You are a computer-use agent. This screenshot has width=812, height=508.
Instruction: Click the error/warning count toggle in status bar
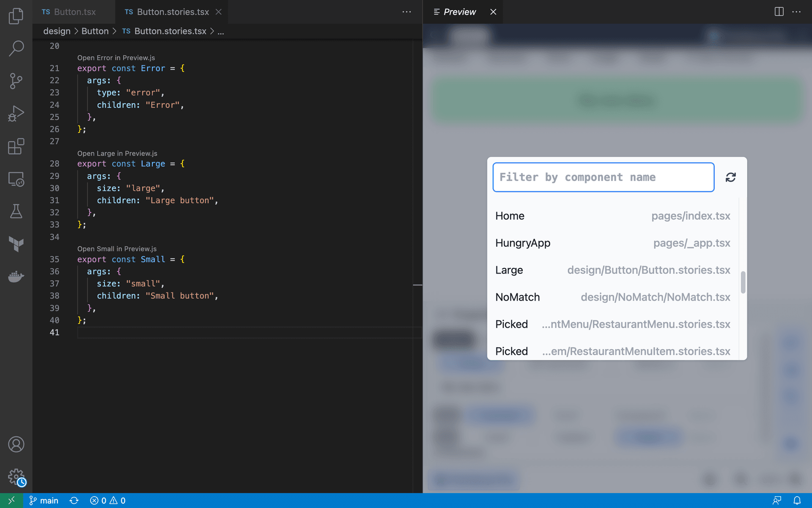click(x=107, y=500)
